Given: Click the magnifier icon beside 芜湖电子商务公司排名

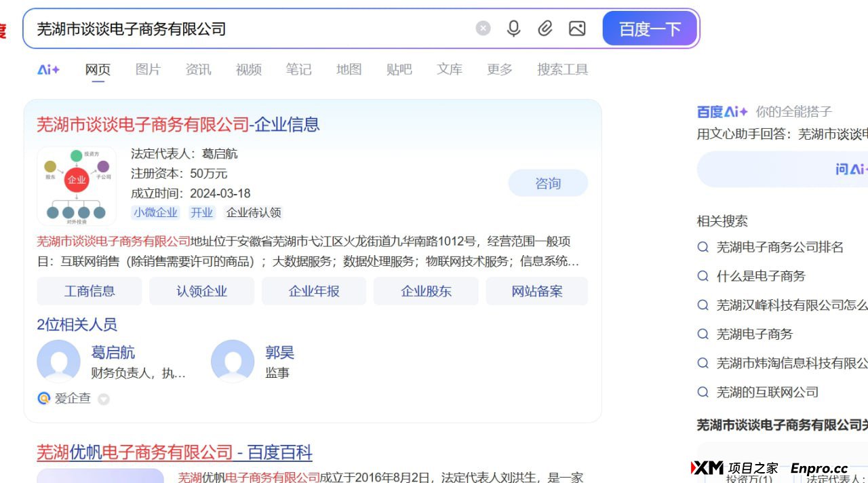Looking at the screenshot, I should click(x=703, y=247).
